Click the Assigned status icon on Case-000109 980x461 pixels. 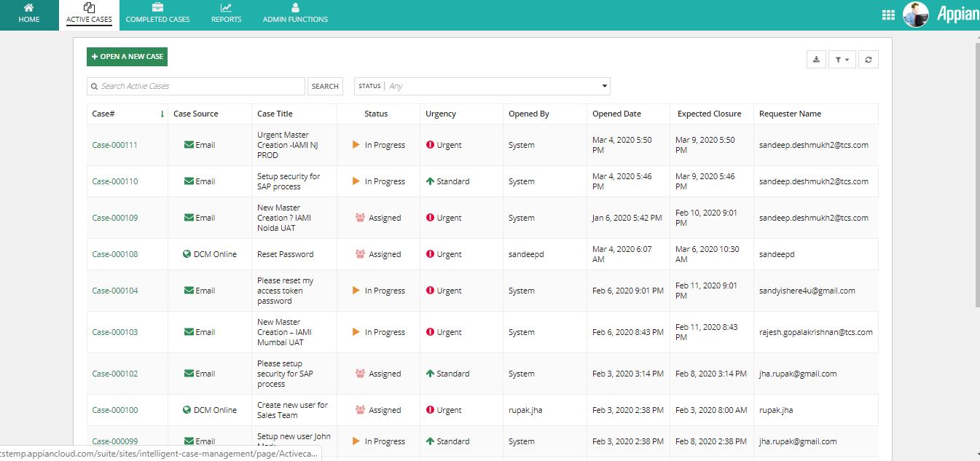(x=358, y=218)
